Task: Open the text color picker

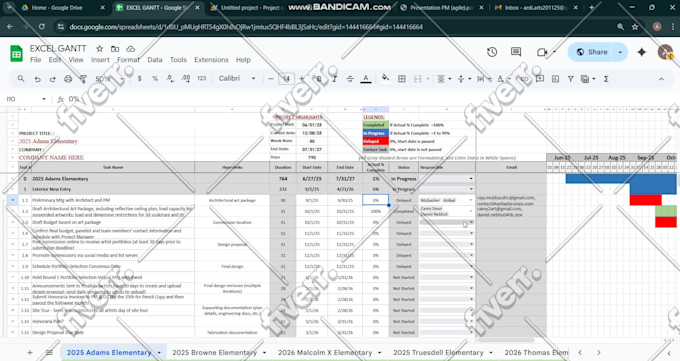Action: 366,79
